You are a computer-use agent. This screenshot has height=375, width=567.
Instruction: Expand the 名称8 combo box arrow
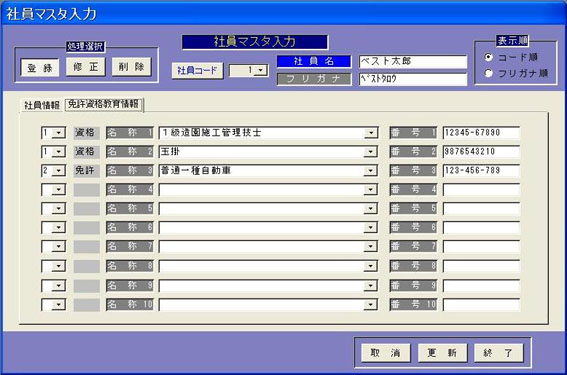371,267
